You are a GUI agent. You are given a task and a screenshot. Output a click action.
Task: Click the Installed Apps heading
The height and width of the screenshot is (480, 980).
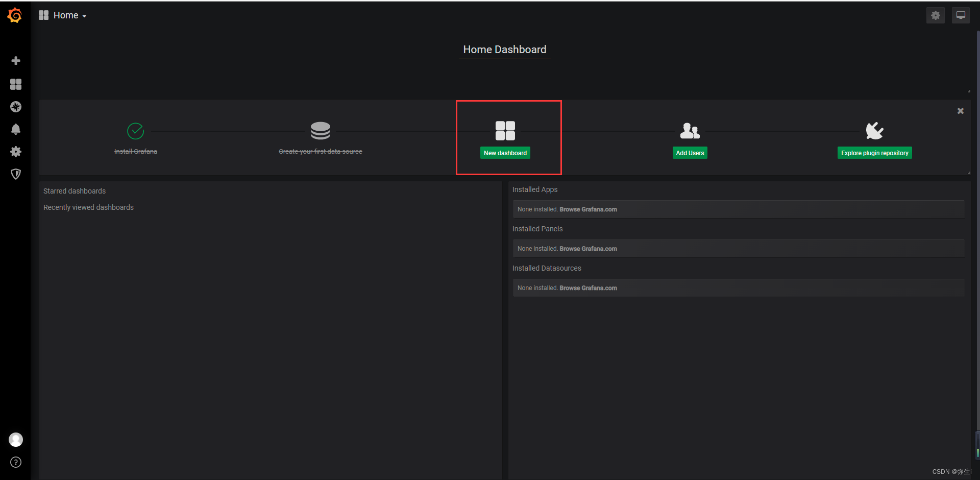click(x=535, y=189)
